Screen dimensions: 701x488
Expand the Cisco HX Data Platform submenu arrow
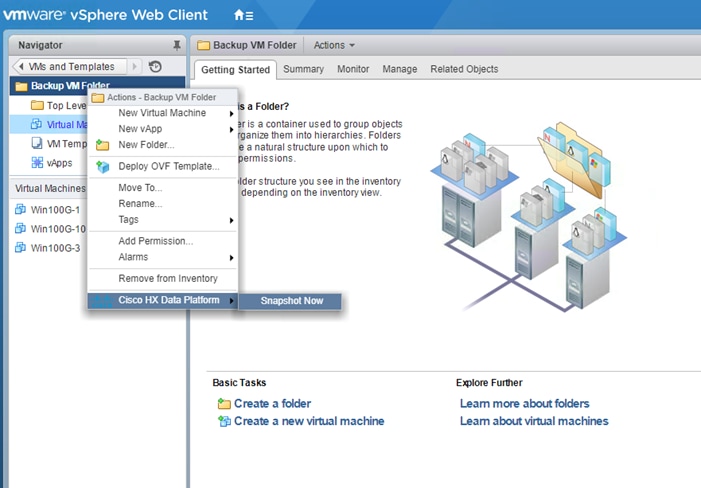click(x=232, y=301)
